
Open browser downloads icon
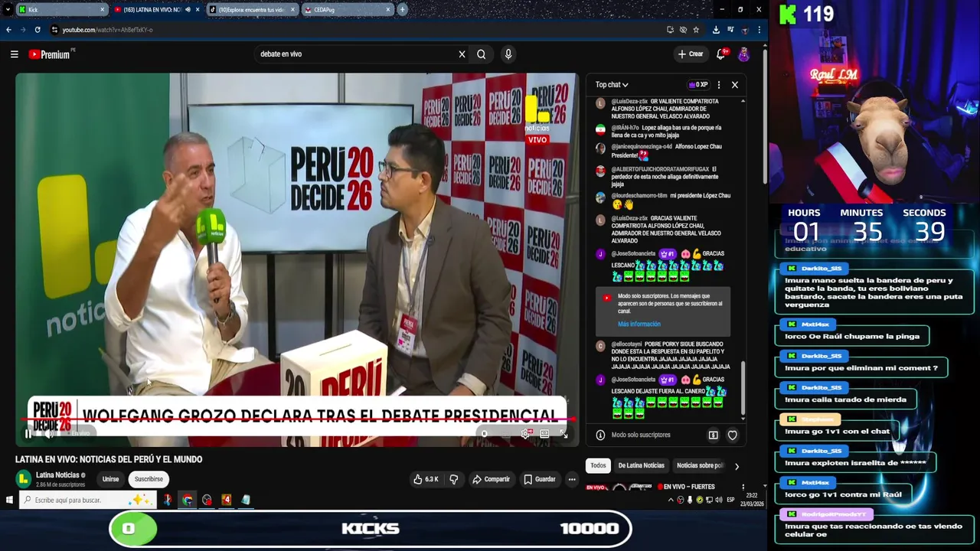[715, 30]
